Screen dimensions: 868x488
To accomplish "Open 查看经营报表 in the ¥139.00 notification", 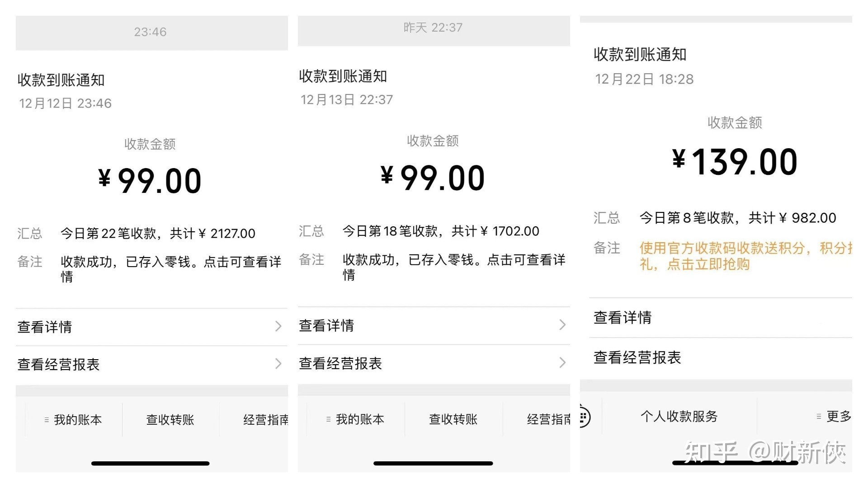I will click(x=721, y=357).
